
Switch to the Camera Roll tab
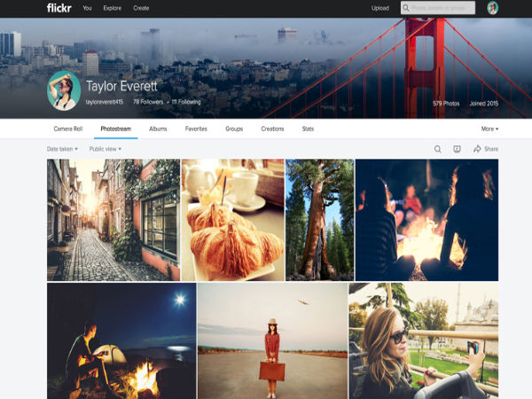tap(68, 129)
